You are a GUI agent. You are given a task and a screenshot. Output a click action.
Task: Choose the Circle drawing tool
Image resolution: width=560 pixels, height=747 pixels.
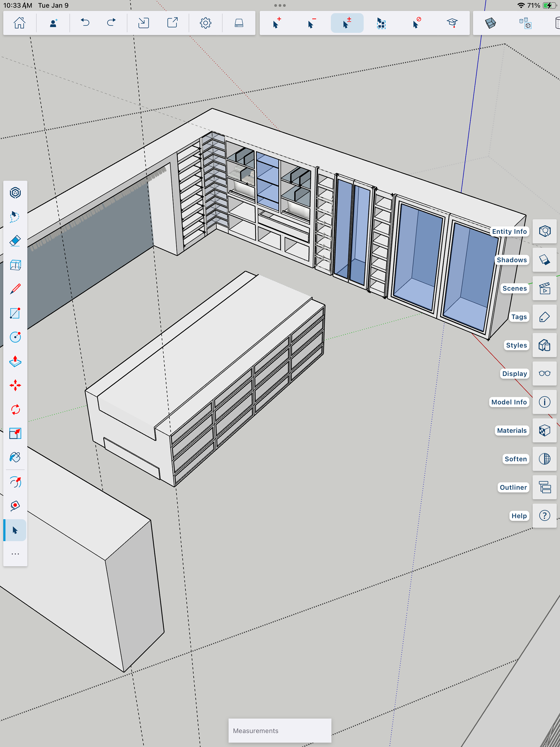(15, 337)
